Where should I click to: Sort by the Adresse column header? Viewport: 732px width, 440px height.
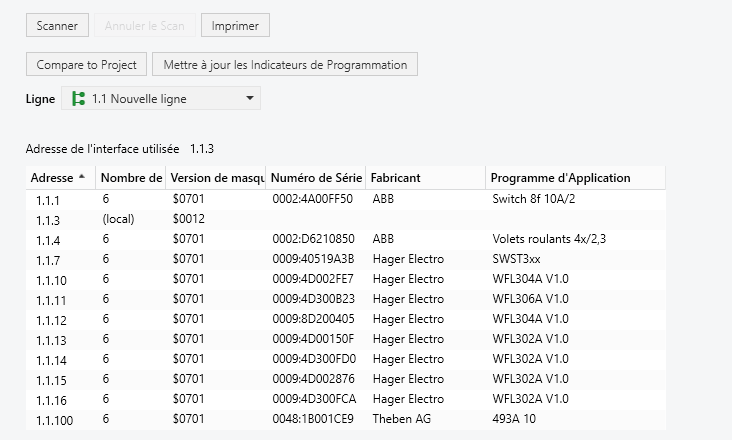52,178
